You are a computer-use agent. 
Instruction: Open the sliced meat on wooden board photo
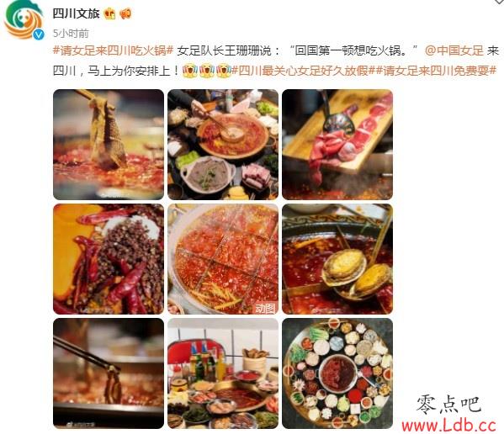[337, 144]
